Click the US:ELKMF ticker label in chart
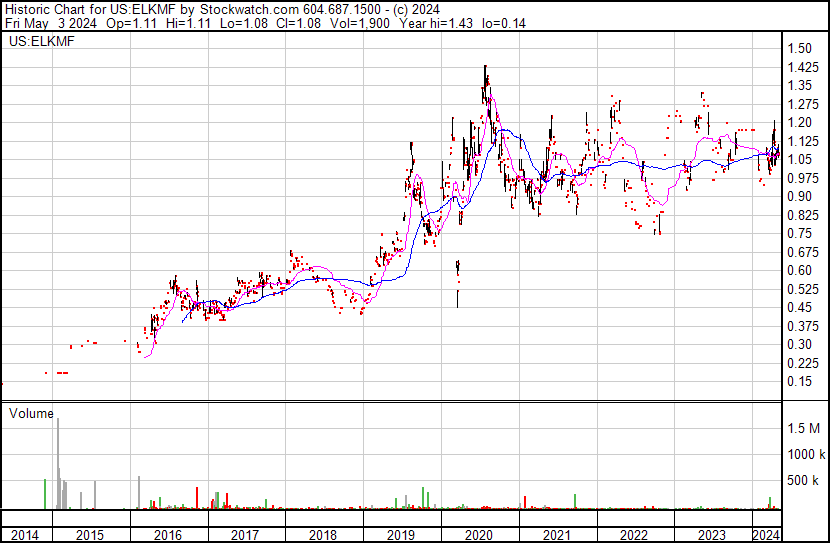The image size is (830, 543). tap(42, 41)
